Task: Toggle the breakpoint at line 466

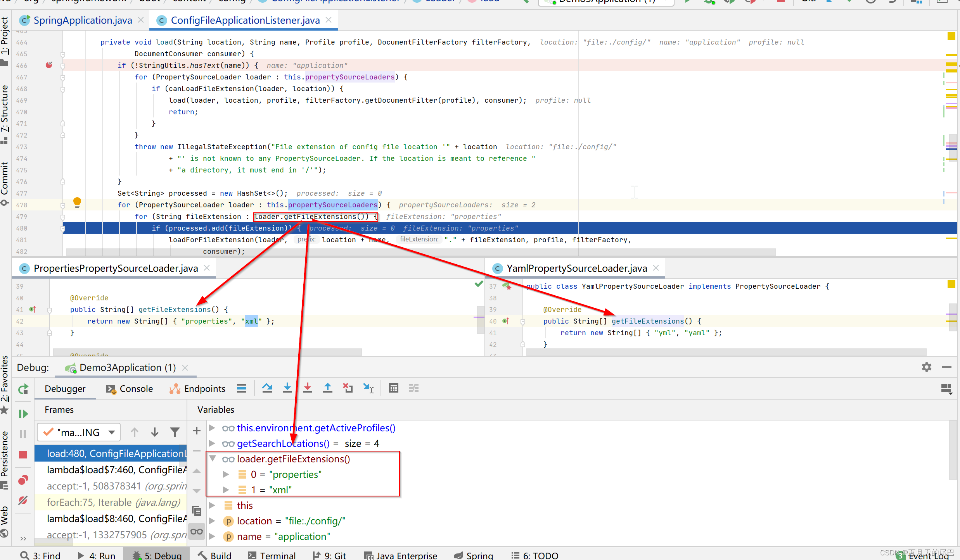Action: tap(49, 65)
